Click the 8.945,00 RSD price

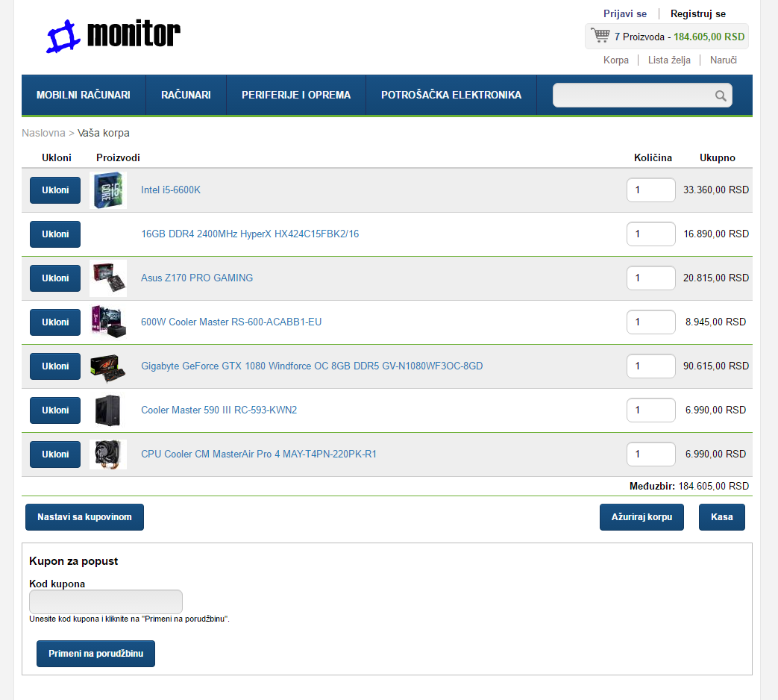[x=715, y=322]
